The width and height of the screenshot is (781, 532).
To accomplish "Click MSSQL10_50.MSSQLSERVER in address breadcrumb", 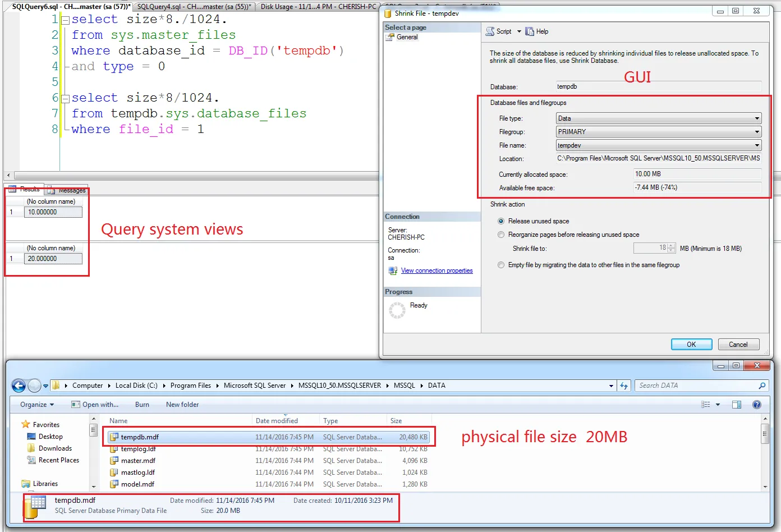I will 339,386.
